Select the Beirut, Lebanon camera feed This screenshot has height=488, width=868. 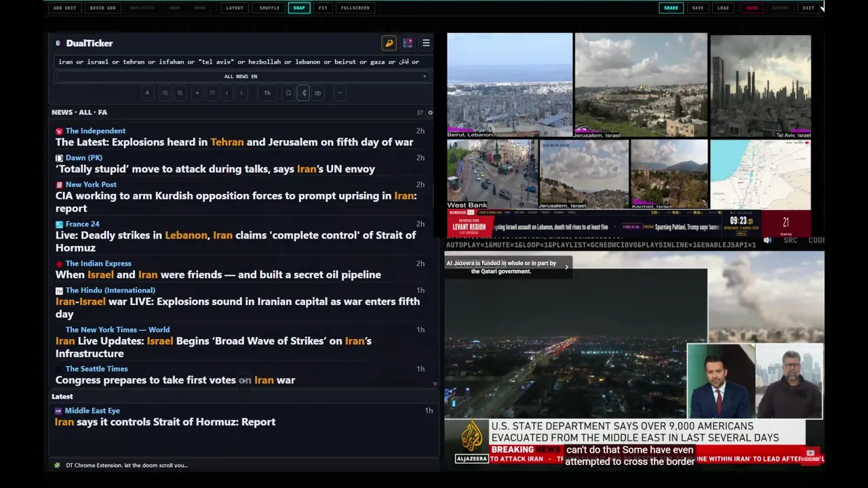510,85
